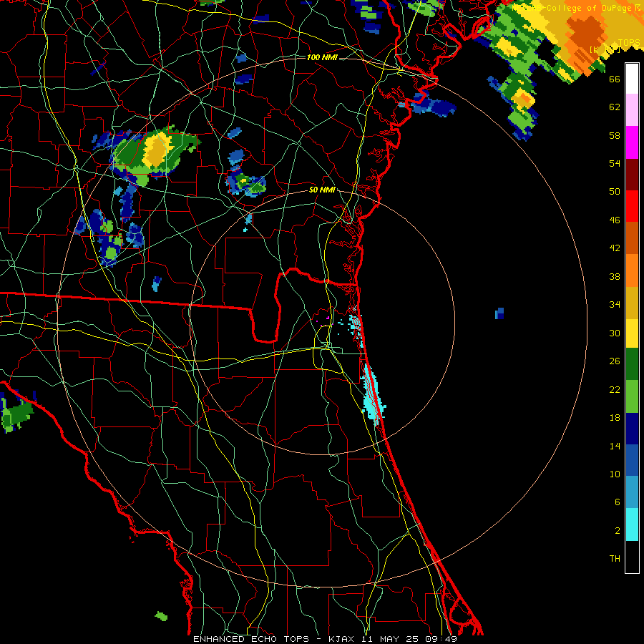Click the '100 NMI' range ring label
644x644 pixels.
click(322, 57)
